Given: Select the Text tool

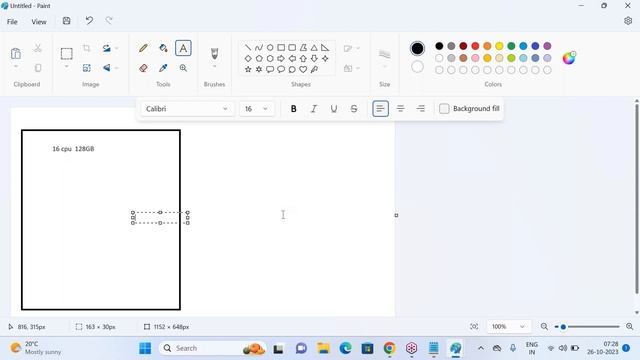Looking at the screenshot, I should [x=183, y=48].
